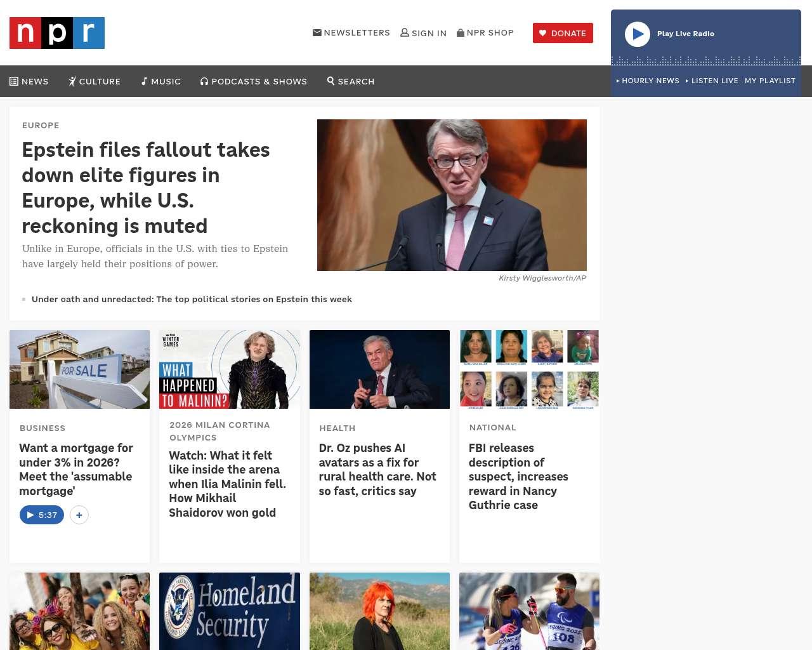This screenshot has width=812, height=650.
Task: Open 'What Happened to Malinin' thumbnail
Action: pyautogui.click(x=230, y=369)
